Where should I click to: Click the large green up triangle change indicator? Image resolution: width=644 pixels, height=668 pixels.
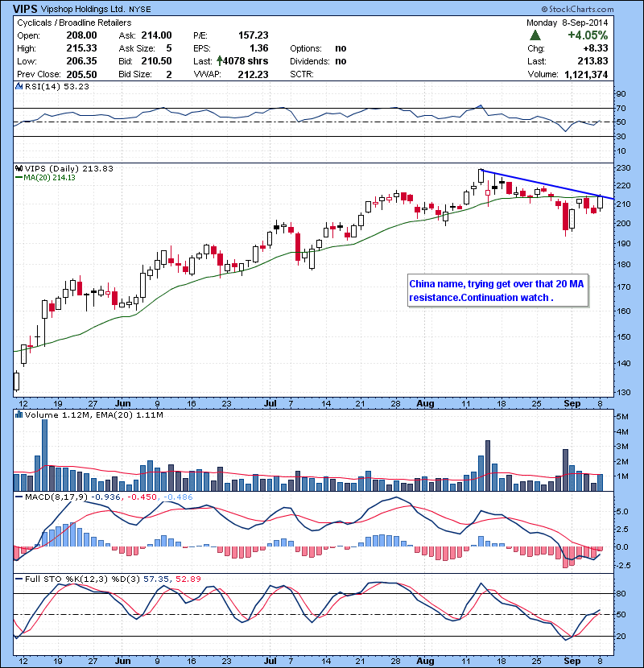coord(535,35)
